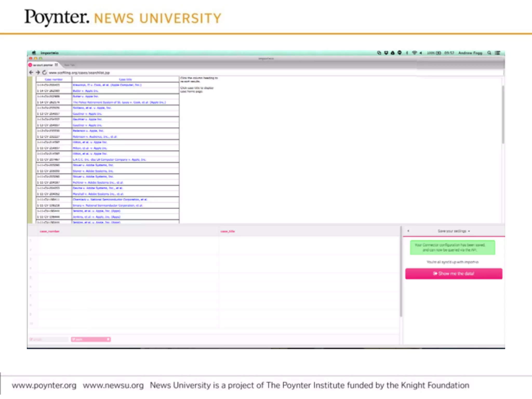Open Notification Center list icon
The width and height of the screenshot is (532, 399).
[497, 53]
